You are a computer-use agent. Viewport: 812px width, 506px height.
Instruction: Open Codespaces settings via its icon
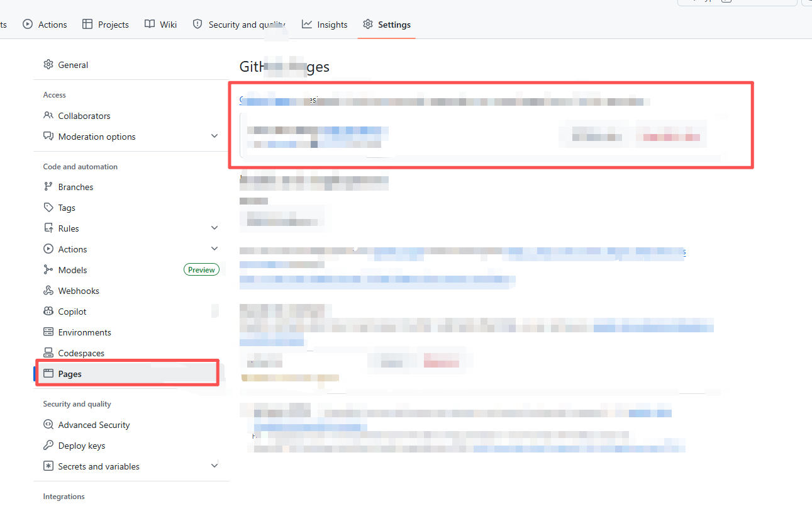48,353
